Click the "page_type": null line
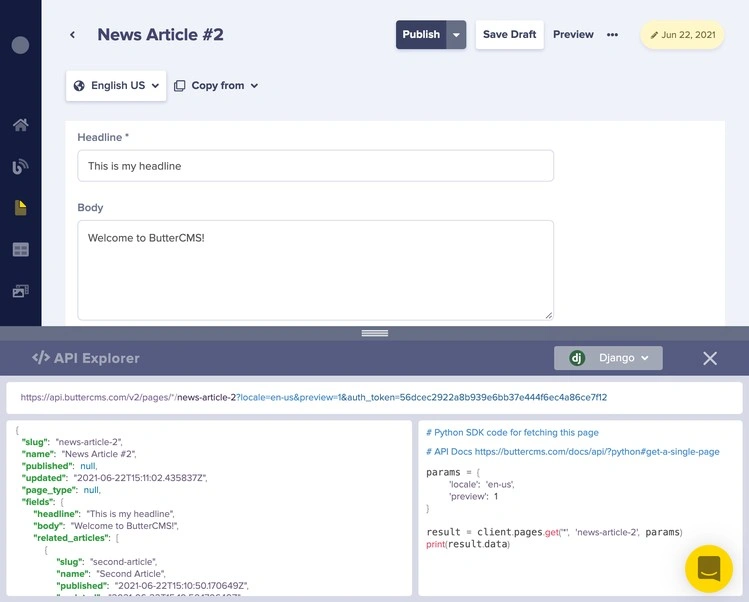The image size is (749, 602). pos(61,490)
